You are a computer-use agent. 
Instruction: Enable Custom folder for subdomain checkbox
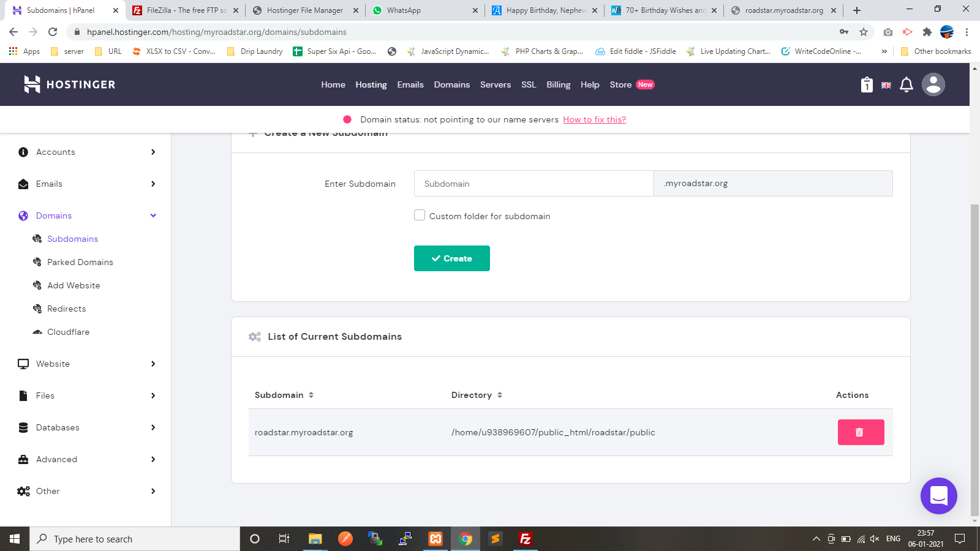click(420, 216)
